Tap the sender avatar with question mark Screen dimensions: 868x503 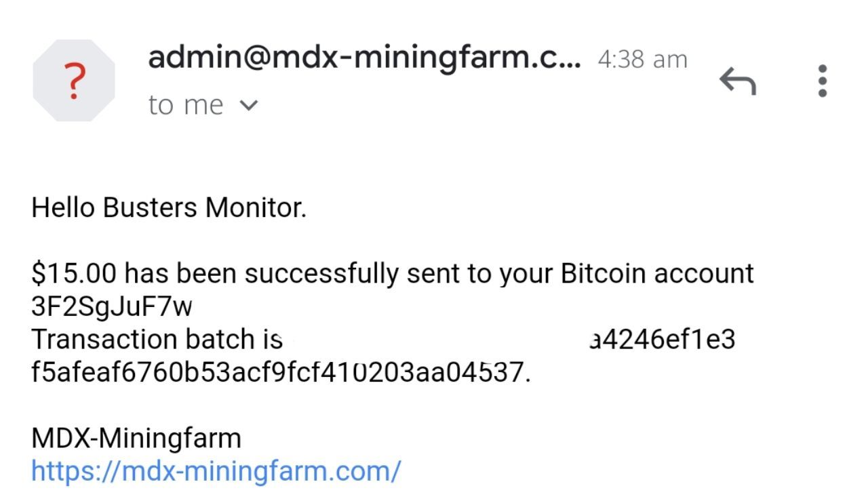click(x=74, y=81)
